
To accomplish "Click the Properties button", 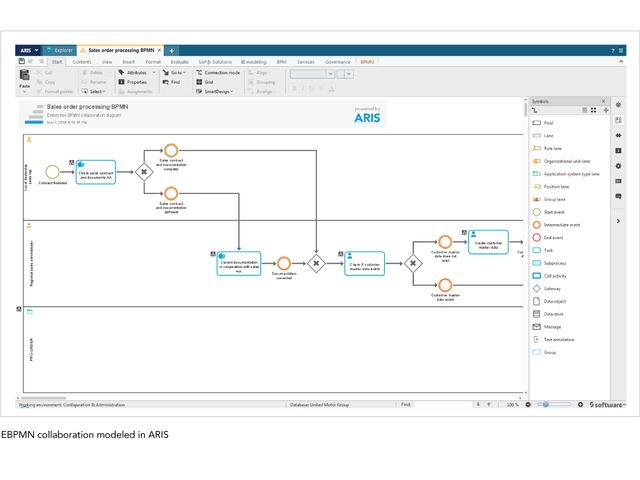I will 135,82.
